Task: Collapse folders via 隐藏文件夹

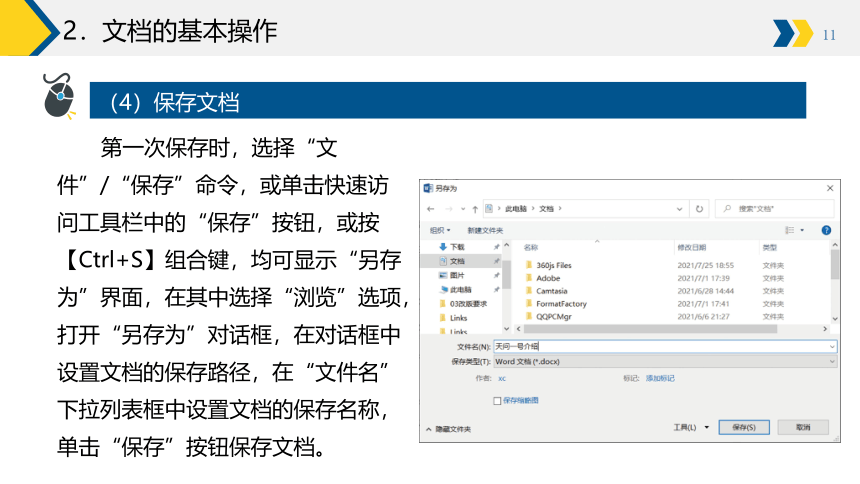Action: coord(449,429)
